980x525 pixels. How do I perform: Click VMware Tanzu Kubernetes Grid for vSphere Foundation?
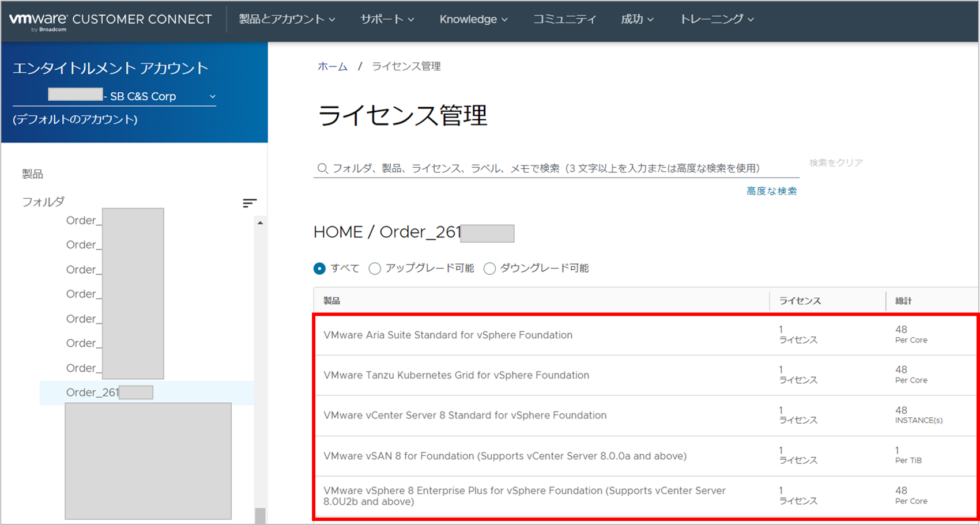coord(456,375)
